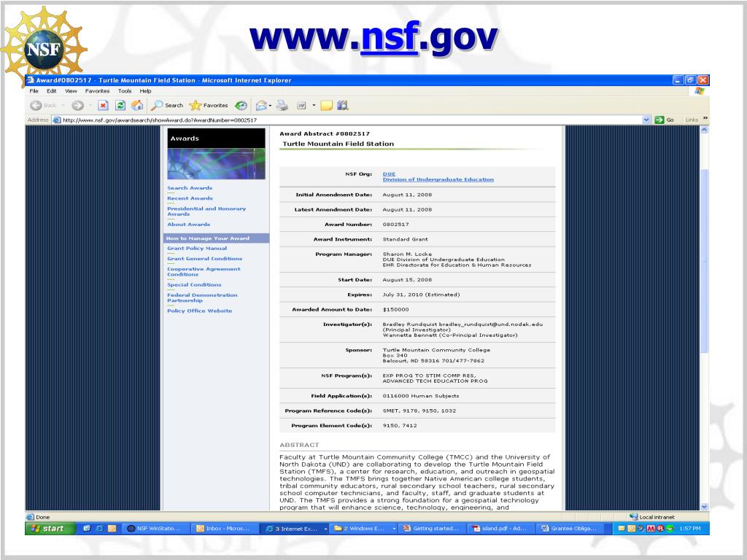The height and width of the screenshot is (560, 747).
Task: Open the About Awards link
Action: click(x=189, y=225)
